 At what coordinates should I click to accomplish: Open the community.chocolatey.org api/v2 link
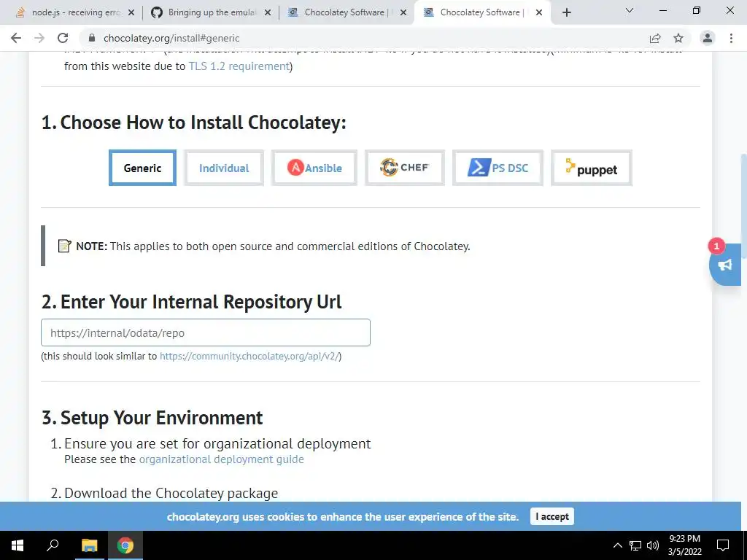click(249, 356)
